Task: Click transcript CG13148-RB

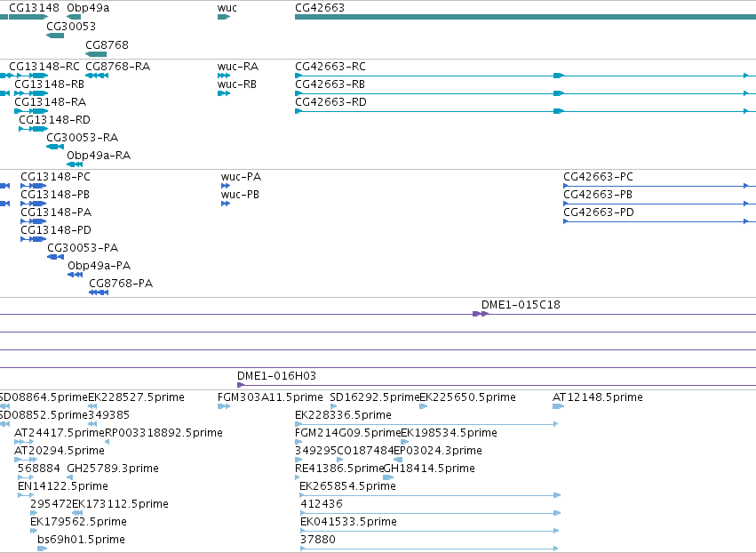Action: point(49,84)
